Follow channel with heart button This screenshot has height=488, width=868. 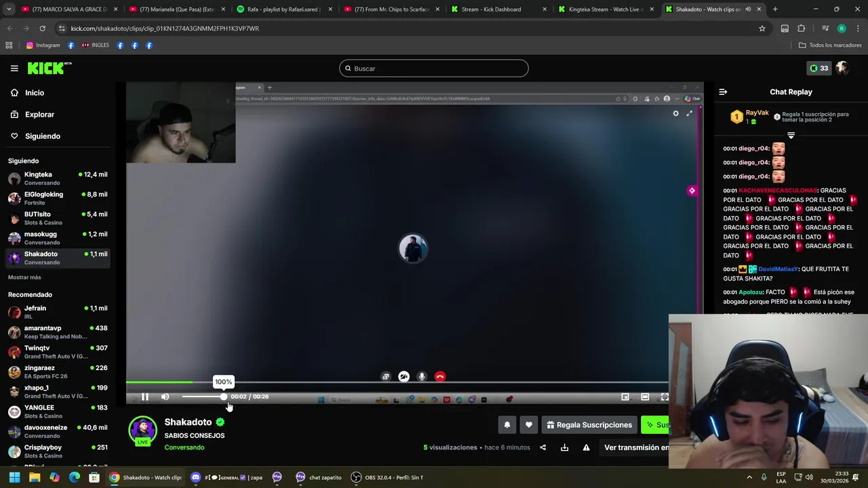(x=529, y=425)
